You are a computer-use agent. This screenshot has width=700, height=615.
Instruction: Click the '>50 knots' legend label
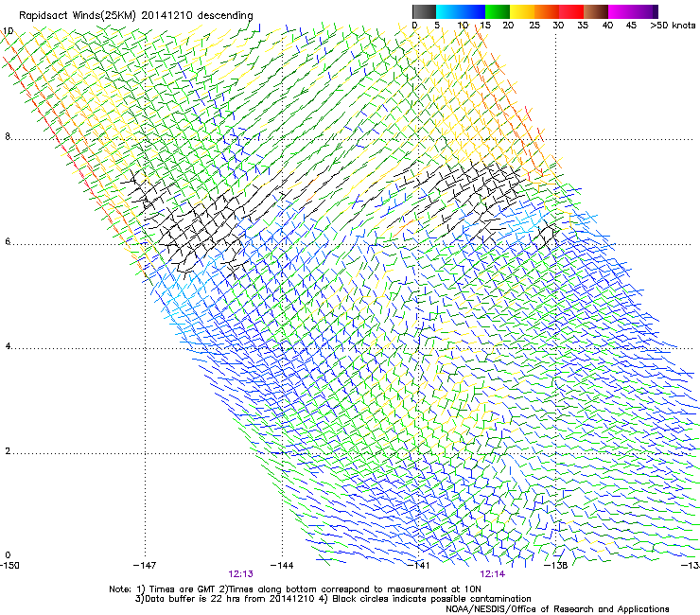point(673,26)
